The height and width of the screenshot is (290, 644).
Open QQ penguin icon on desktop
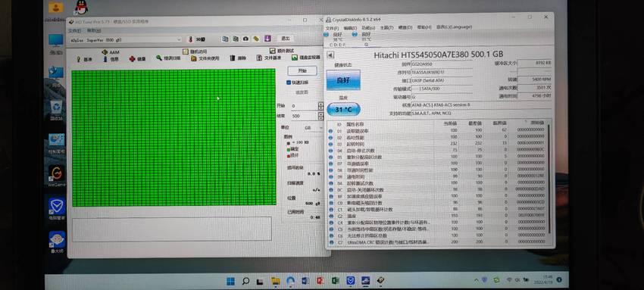(81, 7)
